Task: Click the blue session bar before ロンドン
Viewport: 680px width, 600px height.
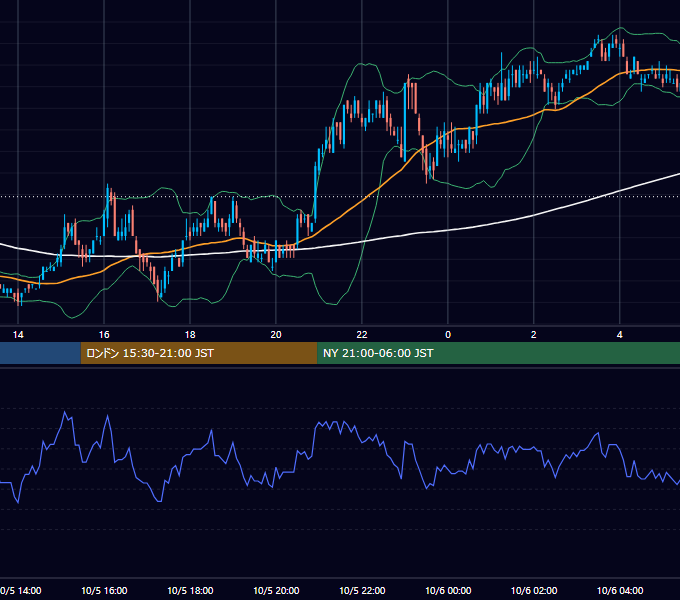Action: pos(40,353)
